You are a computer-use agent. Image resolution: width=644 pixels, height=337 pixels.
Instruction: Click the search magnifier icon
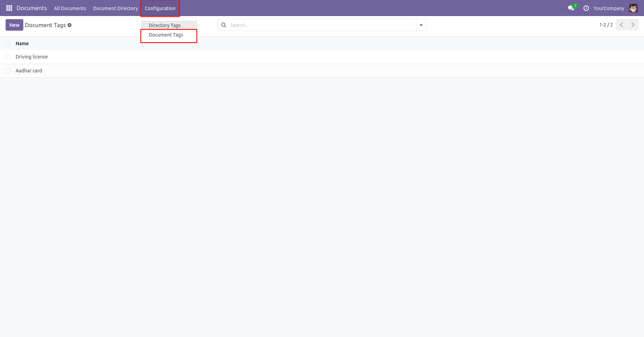[224, 25]
